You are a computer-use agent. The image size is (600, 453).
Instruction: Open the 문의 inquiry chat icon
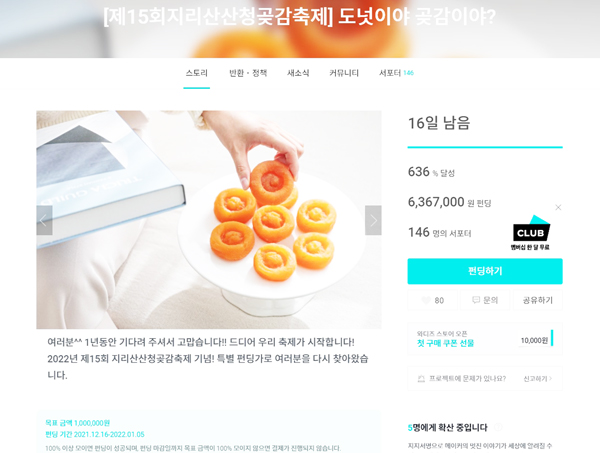click(476, 300)
